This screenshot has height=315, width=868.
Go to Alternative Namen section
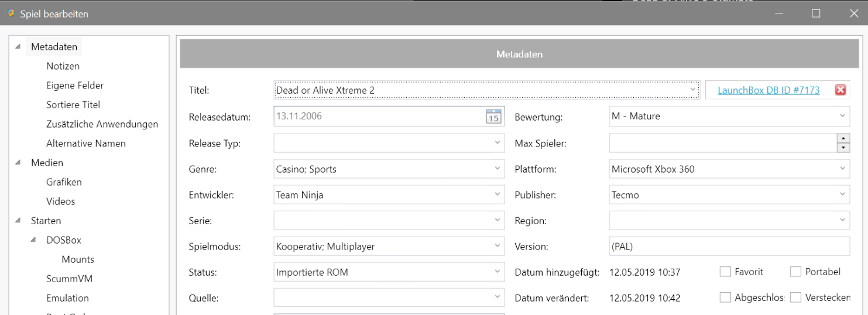click(x=85, y=143)
